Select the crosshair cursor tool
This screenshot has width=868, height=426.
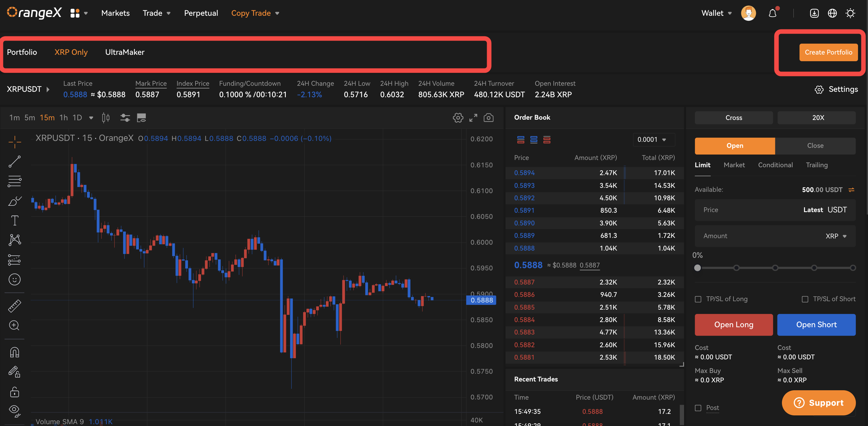click(15, 142)
